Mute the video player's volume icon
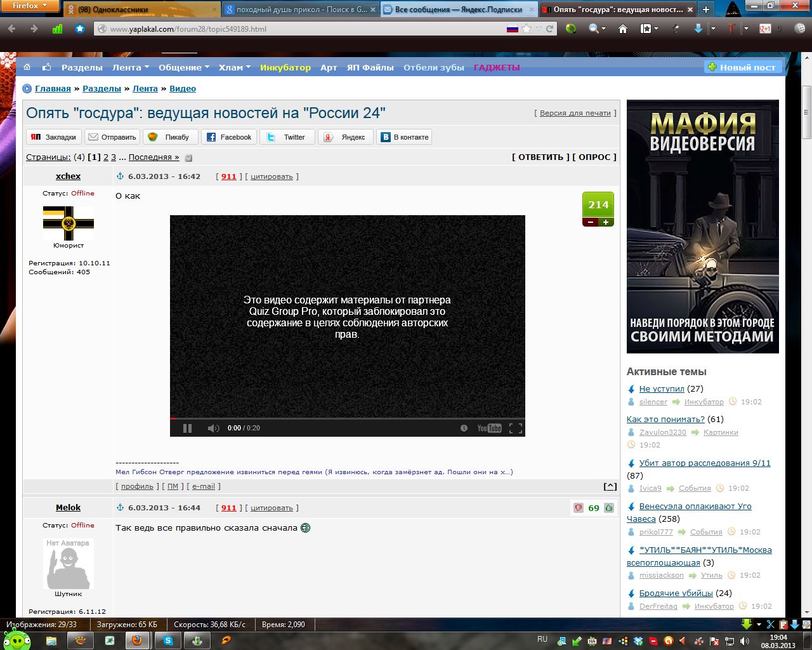 pos(213,428)
